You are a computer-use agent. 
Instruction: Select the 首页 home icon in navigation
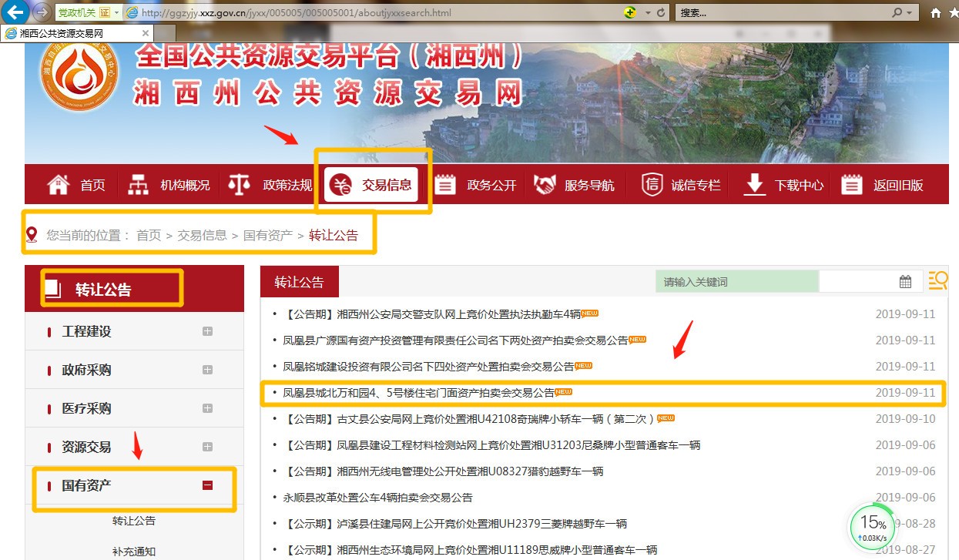pyautogui.click(x=58, y=183)
